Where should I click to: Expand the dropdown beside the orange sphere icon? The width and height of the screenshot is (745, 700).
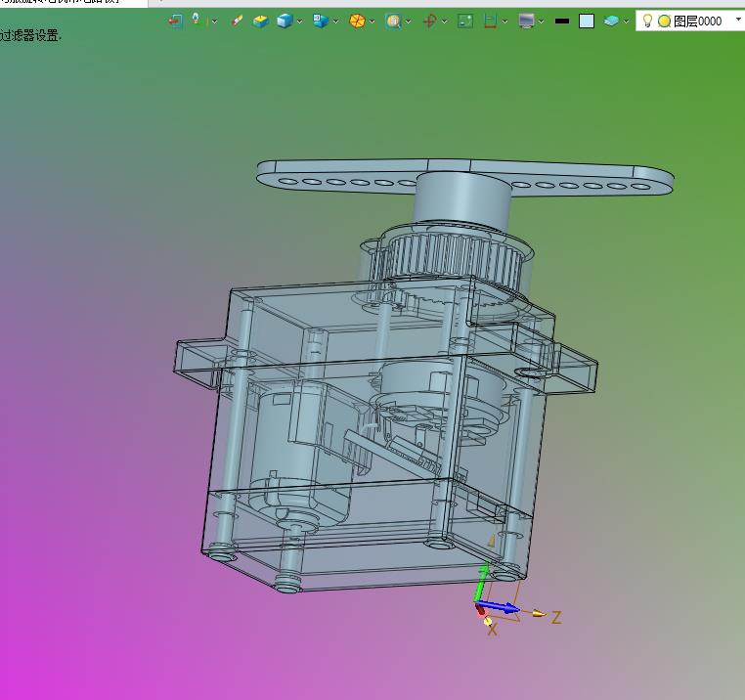(372, 22)
